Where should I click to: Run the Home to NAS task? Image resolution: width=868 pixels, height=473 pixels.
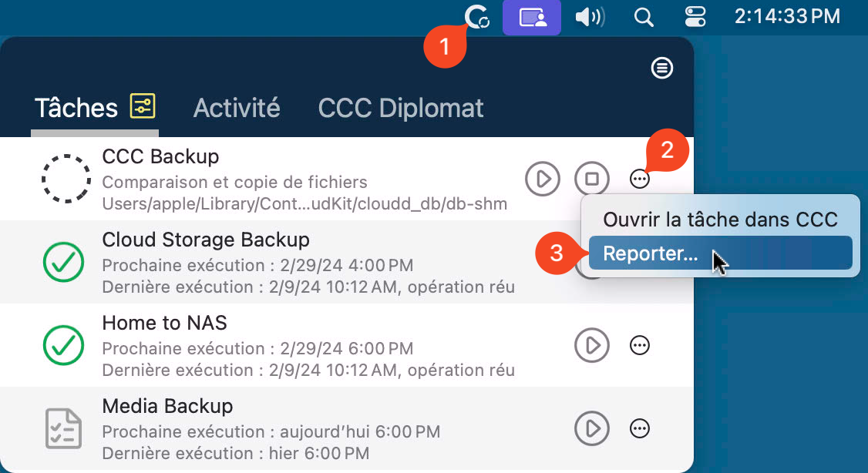(592, 345)
